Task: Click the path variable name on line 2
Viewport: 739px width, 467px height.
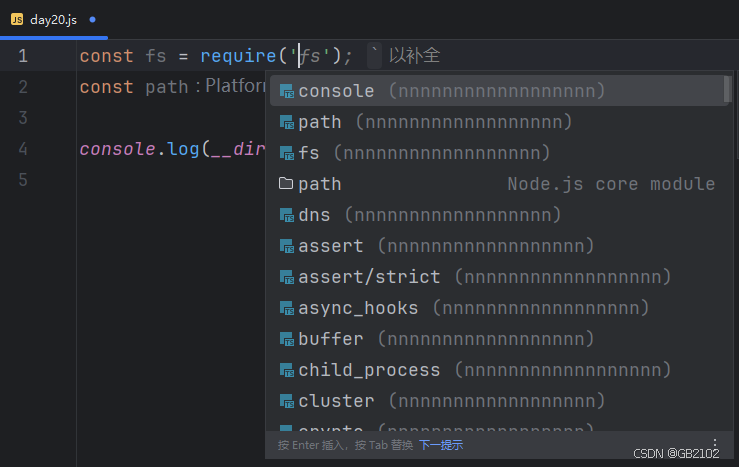Action: (x=166, y=87)
